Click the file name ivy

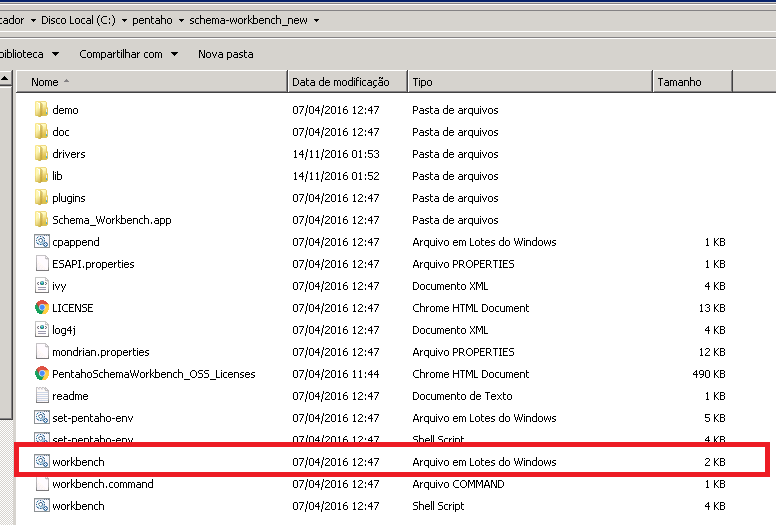click(x=59, y=286)
